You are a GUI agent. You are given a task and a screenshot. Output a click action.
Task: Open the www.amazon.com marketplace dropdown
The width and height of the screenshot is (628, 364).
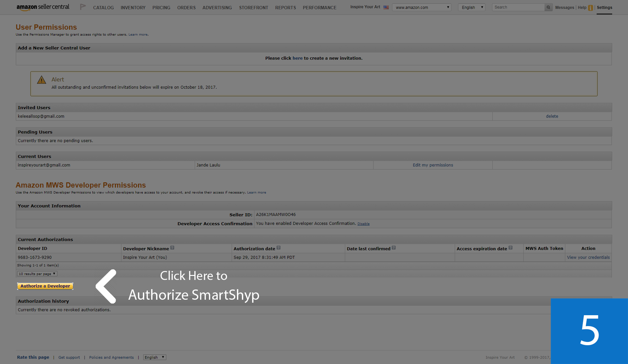(422, 7)
